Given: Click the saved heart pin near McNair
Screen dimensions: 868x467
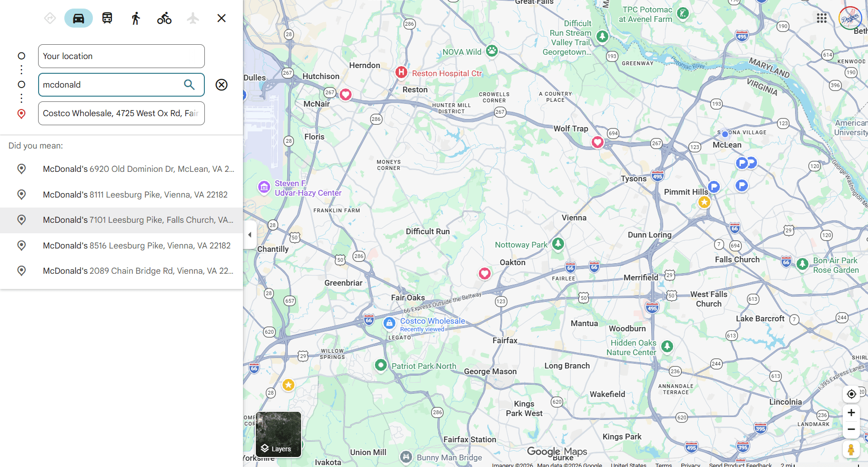Looking at the screenshot, I should [x=346, y=94].
